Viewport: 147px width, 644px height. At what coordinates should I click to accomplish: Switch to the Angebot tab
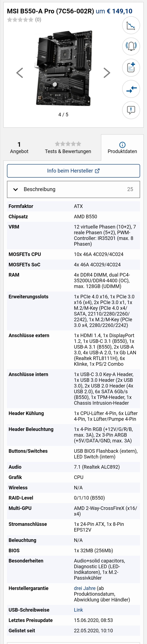pyautogui.click(x=19, y=147)
